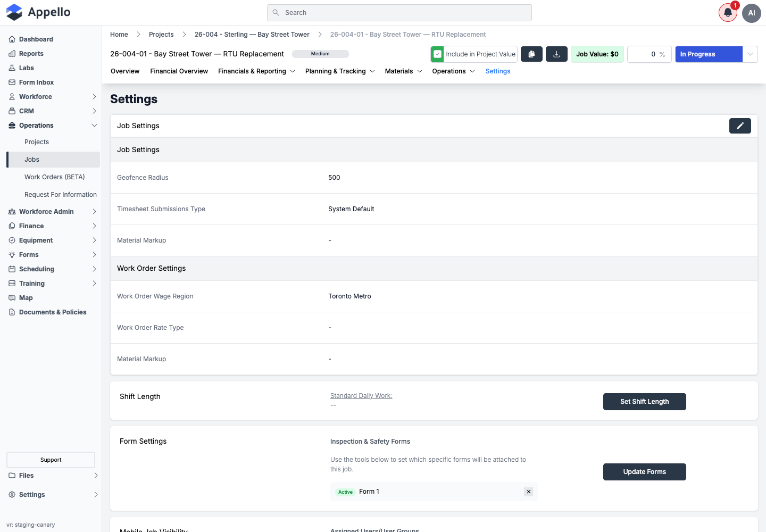Click the Map icon in sidebar
This screenshot has width=766, height=532.
click(12, 298)
